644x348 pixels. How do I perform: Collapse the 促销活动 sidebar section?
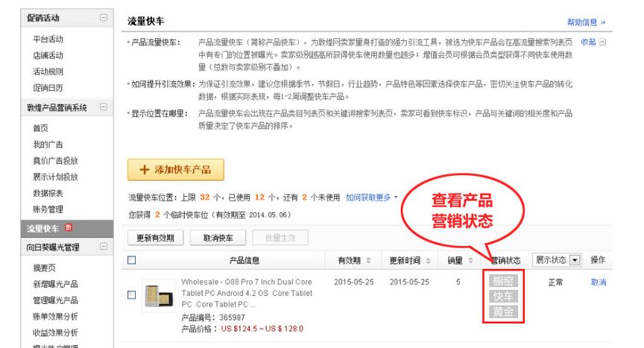click(x=104, y=18)
